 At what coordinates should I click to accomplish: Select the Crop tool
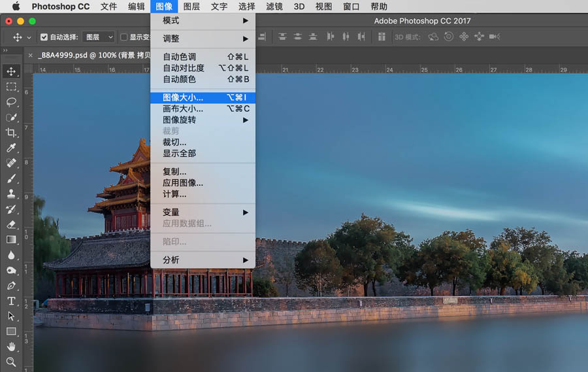[11, 133]
